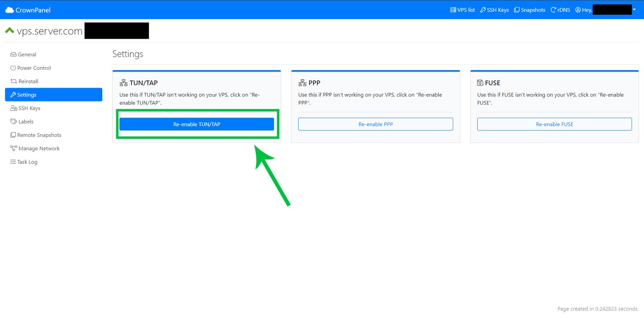
Task: Click the Remote Snapshots icon in sidebar
Action: click(13, 135)
